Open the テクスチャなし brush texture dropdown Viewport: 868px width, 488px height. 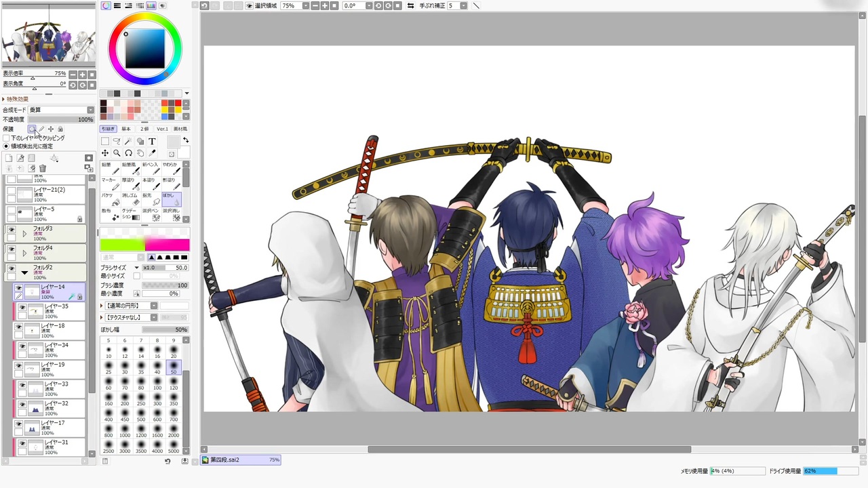(x=154, y=317)
